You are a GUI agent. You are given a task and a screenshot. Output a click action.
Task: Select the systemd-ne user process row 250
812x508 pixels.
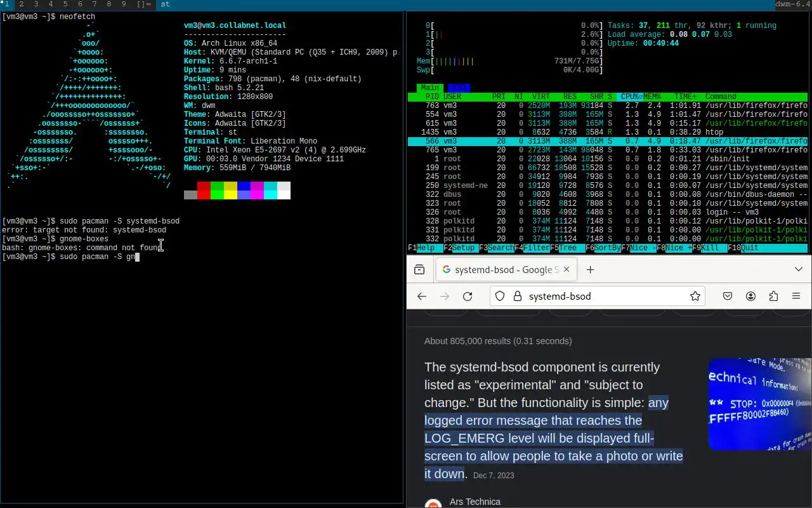pos(608,185)
